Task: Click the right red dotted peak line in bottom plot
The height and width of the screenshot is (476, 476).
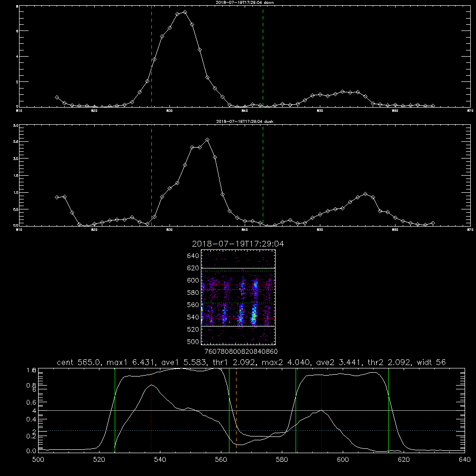Action: click(321, 410)
